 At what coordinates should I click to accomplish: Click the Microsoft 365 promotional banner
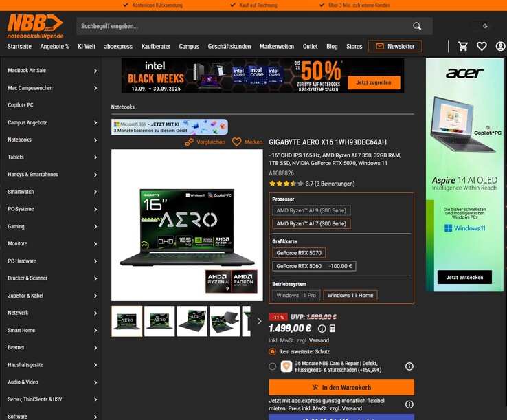tap(170, 127)
